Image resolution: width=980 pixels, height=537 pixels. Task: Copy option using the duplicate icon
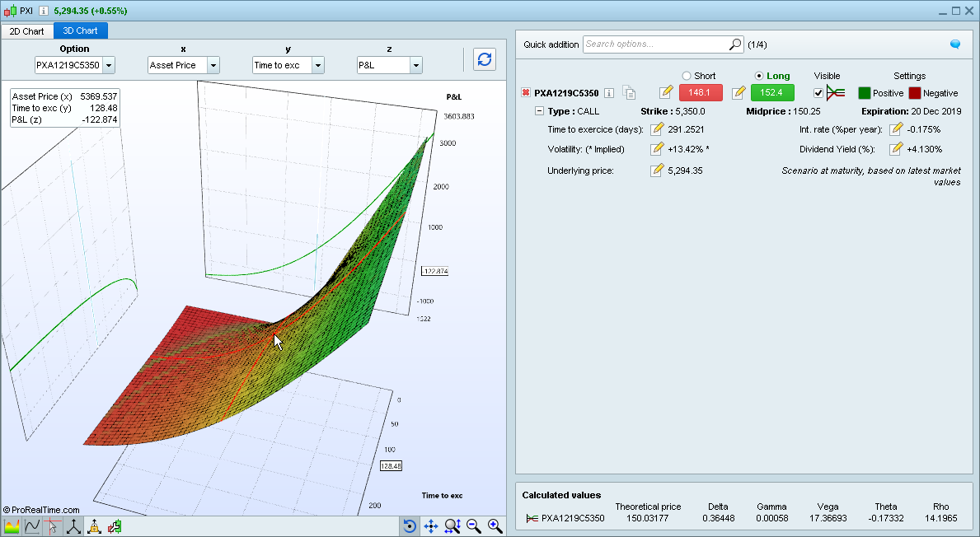pyautogui.click(x=629, y=93)
